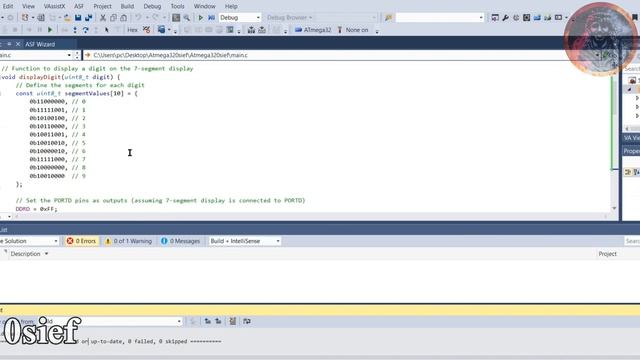Image resolution: width=640 pixels, height=360 pixels.
Task: Click the Start Debugging and Break icon
Action: coord(211,18)
